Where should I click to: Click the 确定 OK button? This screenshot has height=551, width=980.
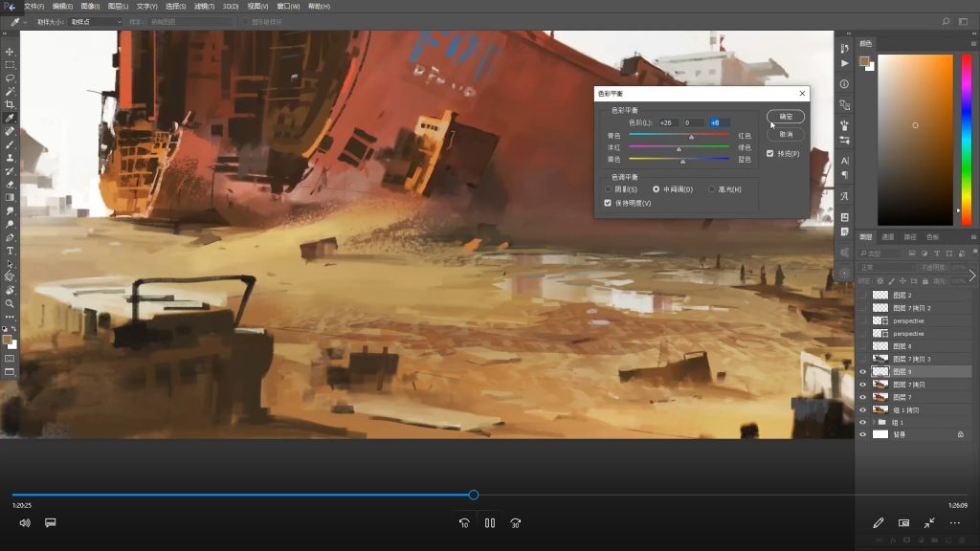tap(786, 117)
